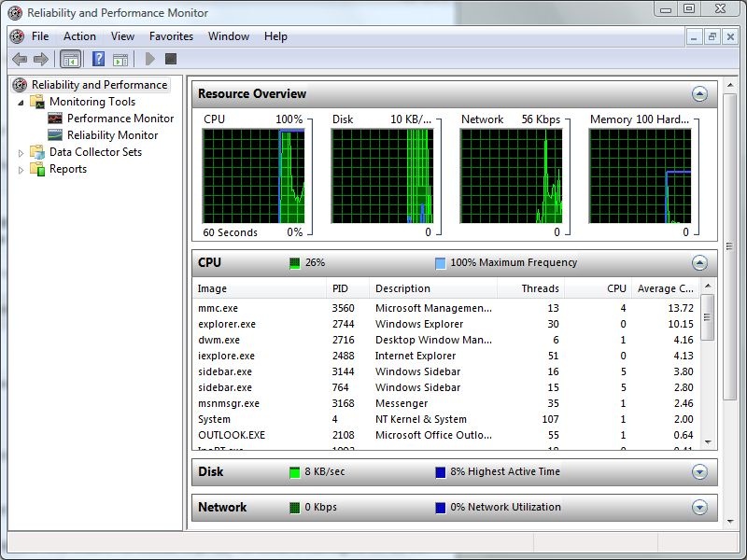Open the Favorites menu
The image size is (747, 560).
pyautogui.click(x=171, y=36)
